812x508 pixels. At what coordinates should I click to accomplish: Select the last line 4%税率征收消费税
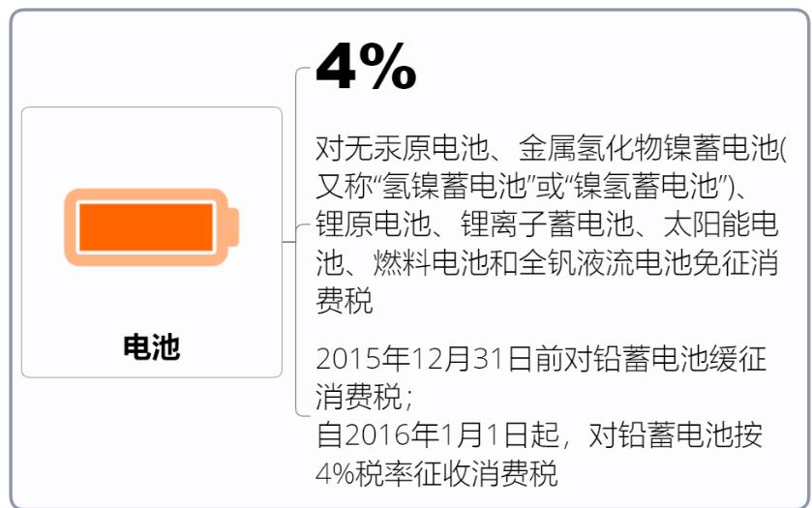[x=436, y=473]
